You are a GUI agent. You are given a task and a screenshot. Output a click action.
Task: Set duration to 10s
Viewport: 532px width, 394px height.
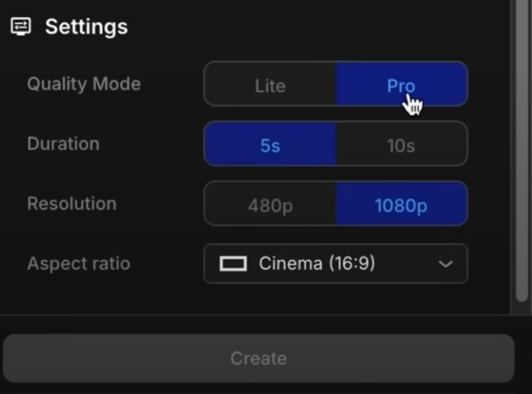401,145
